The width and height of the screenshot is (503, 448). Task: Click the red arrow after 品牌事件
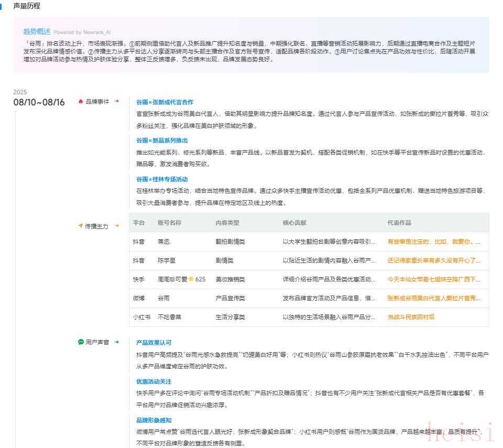(117, 101)
